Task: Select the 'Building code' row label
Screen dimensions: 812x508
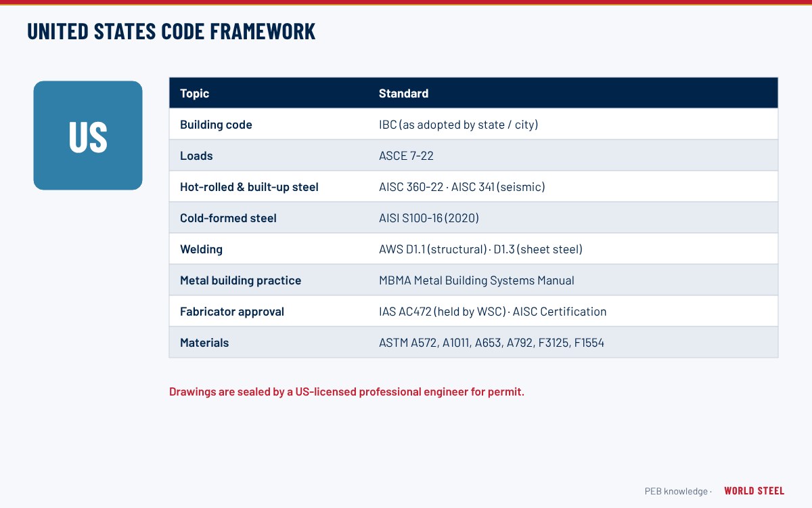Action: pos(216,125)
